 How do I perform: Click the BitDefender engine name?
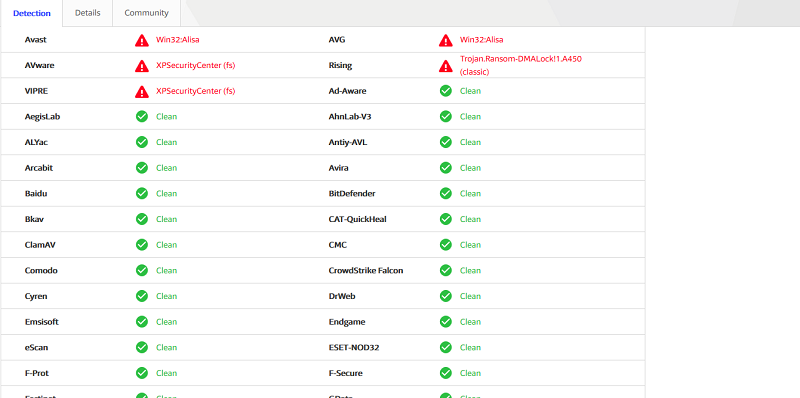[352, 193]
